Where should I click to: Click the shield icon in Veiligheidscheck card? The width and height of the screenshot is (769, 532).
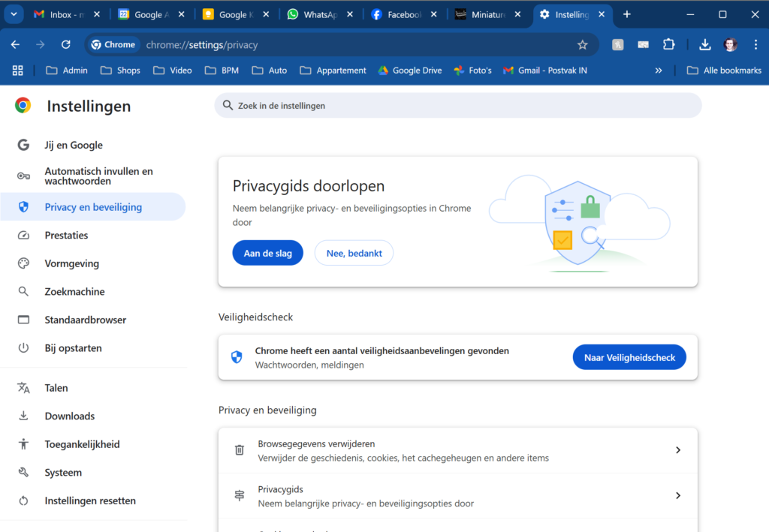click(237, 357)
